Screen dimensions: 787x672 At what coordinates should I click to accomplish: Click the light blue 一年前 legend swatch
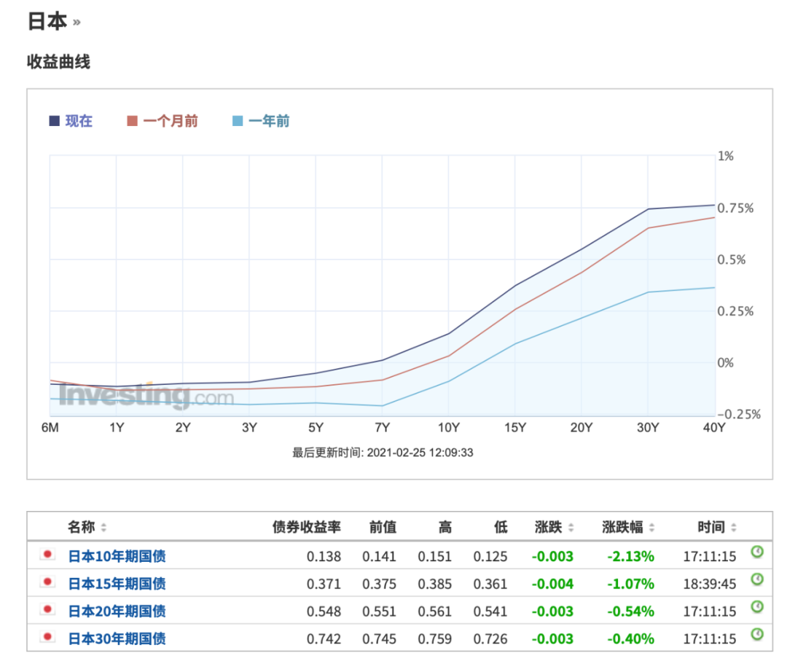pyautogui.click(x=238, y=122)
